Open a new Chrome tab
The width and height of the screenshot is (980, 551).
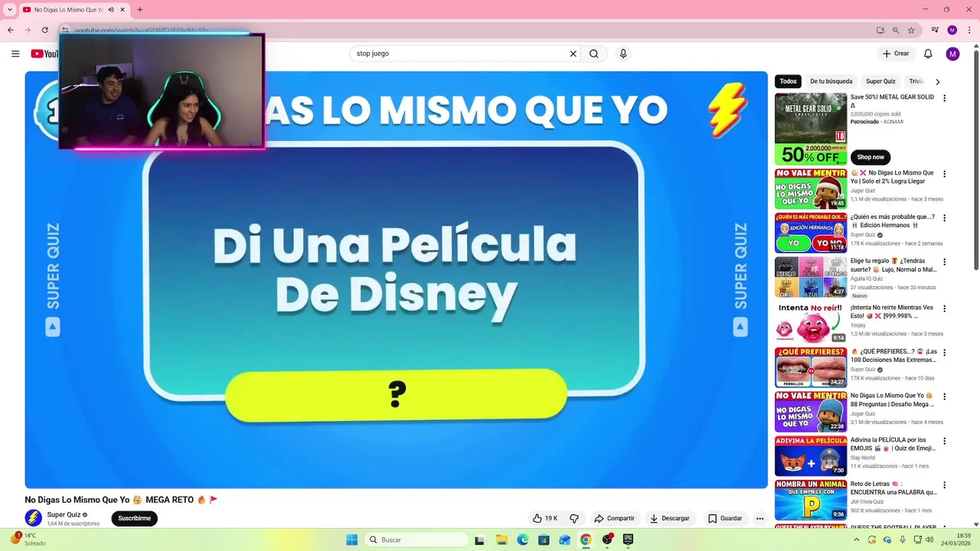139,9
